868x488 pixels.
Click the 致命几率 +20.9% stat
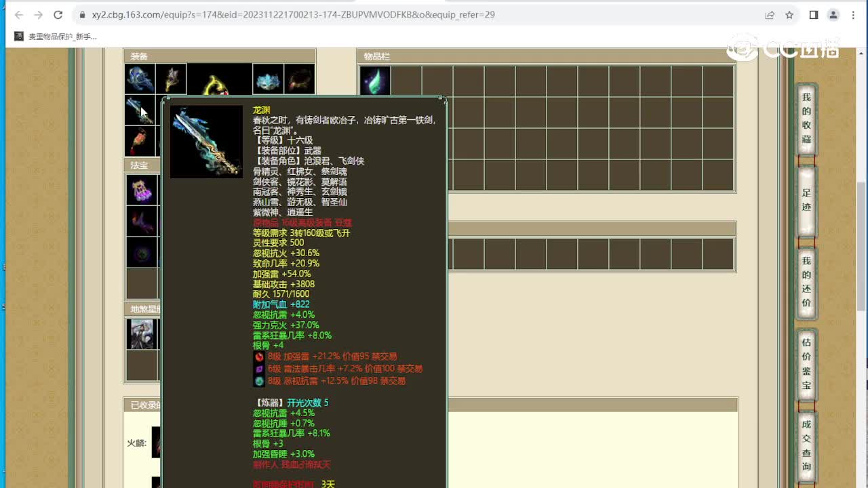[286, 263]
